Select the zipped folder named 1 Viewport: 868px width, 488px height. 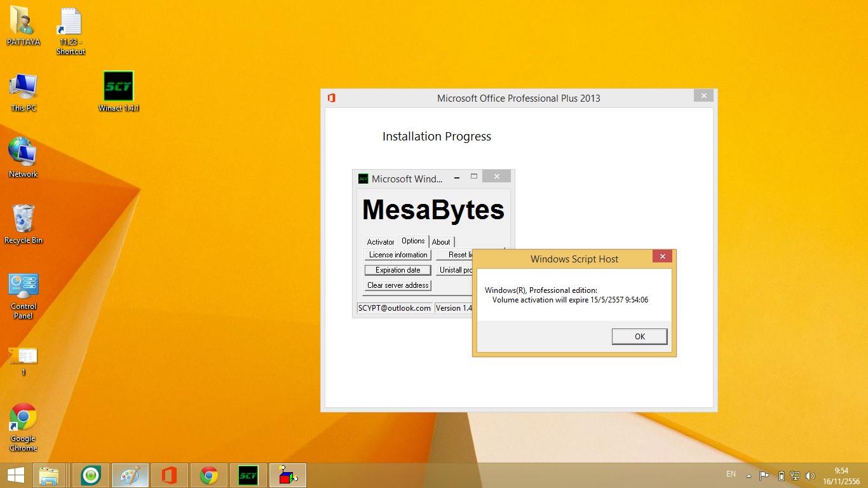[24, 361]
